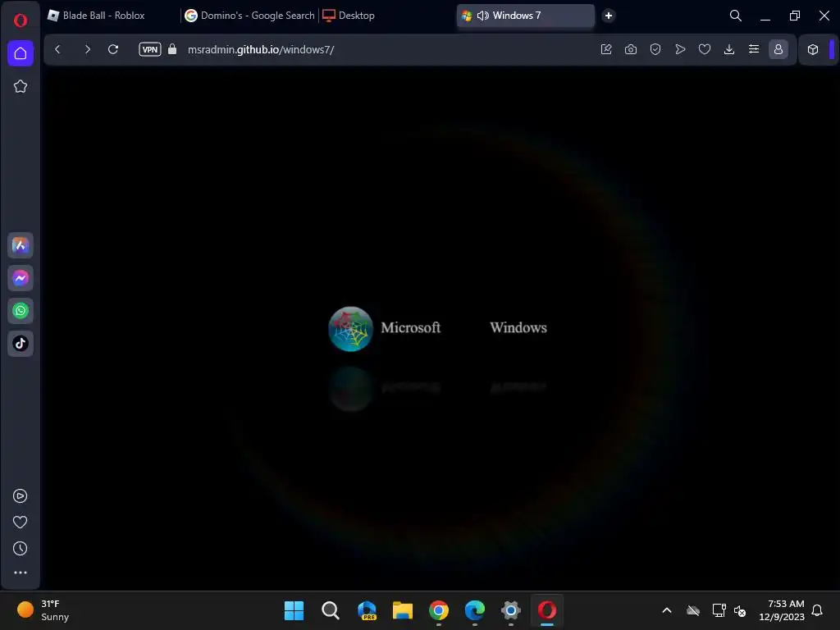Image resolution: width=840 pixels, height=630 pixels.
Task: Search open tabs magnifier icon
Action: click(x=736, y=16)
